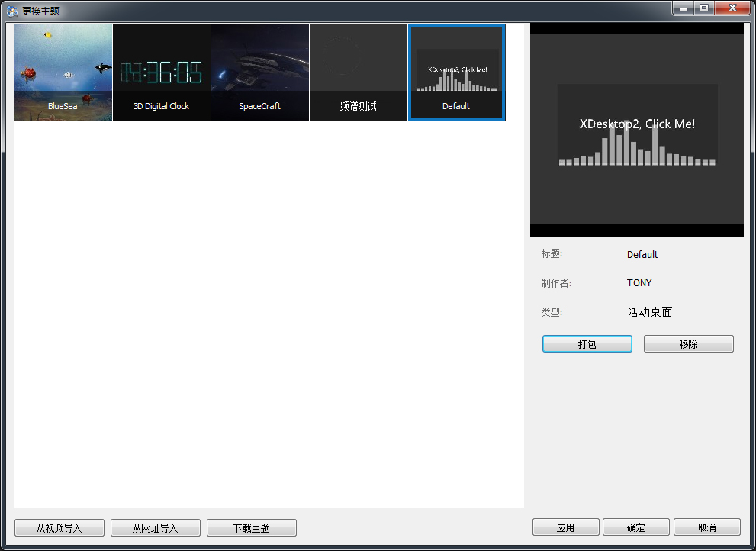
Task: Confirm theme selection with 确定 button
Action: pos(635,527)
